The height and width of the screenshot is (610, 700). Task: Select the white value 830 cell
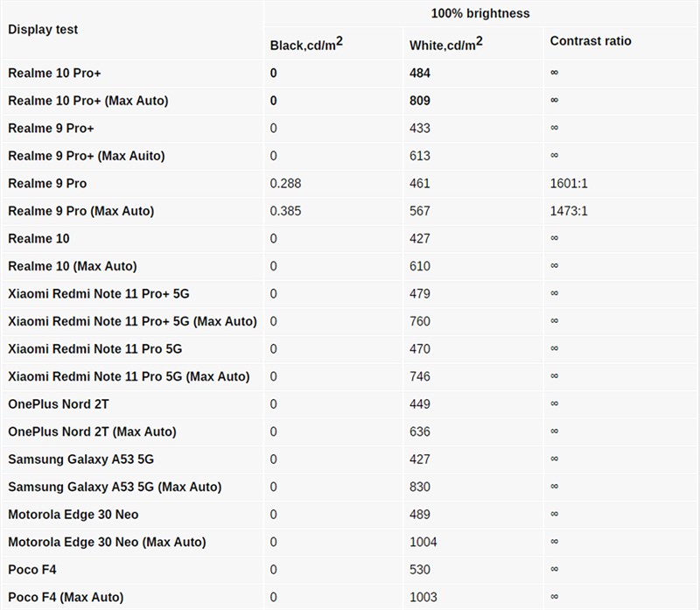click(x=420, y=487)
